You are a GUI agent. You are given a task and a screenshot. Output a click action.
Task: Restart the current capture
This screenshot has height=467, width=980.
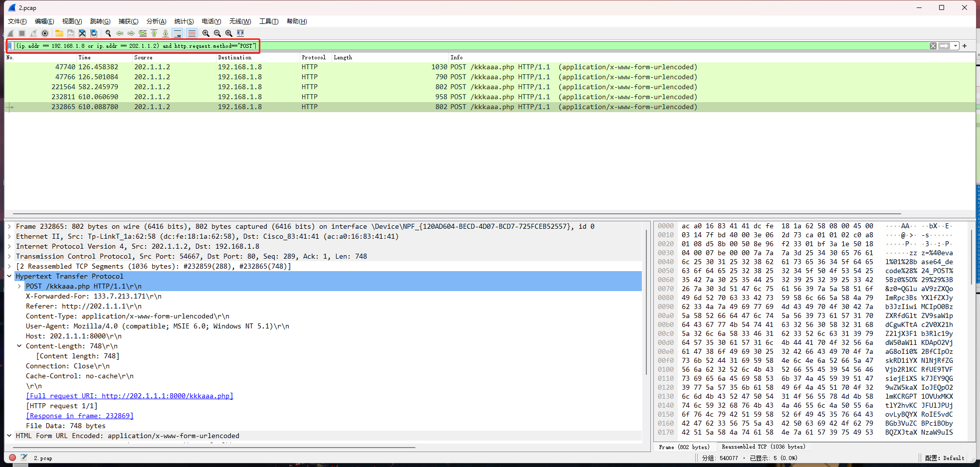point(33,33)
